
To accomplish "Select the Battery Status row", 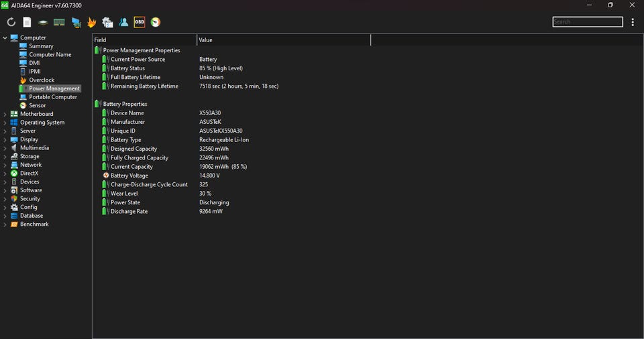I will pyautogui.click(x=172, y=68).
